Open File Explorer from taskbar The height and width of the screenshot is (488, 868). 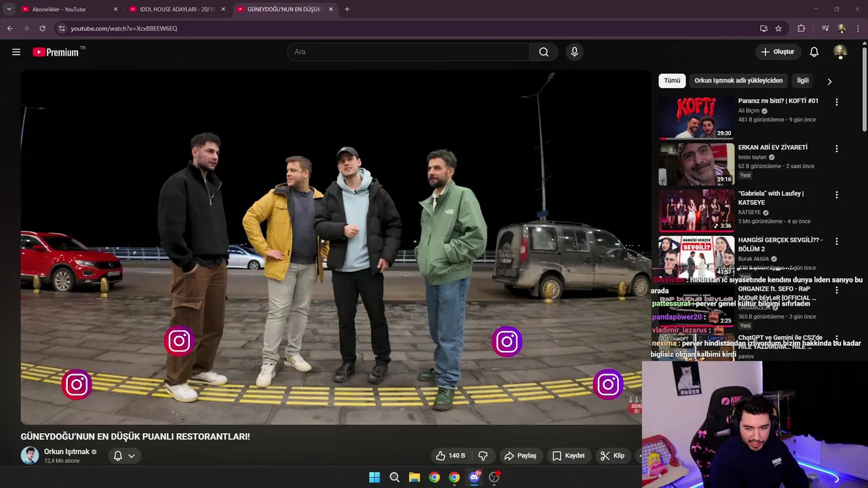coord(414,477)
